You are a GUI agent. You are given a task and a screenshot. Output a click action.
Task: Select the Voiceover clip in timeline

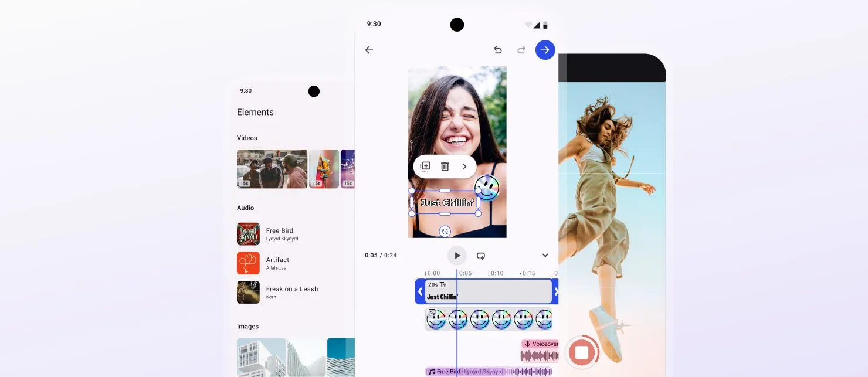click(x=540, y=351)
